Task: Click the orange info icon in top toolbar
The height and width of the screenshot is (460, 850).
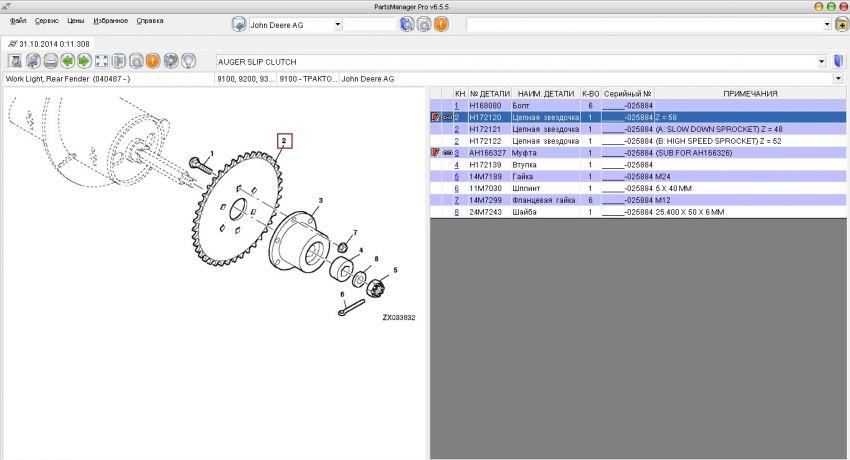Action: pyautogui.click(x=441, y=24)
